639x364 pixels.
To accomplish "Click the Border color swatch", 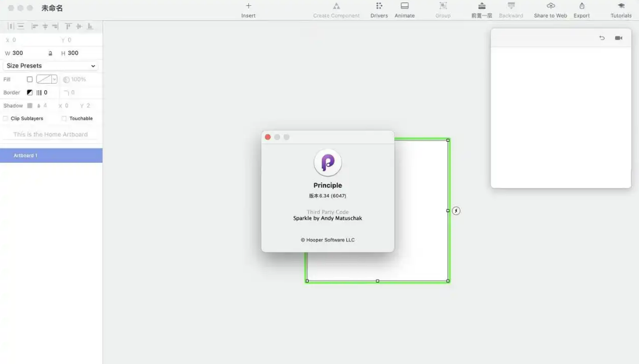I will (30, 92).
